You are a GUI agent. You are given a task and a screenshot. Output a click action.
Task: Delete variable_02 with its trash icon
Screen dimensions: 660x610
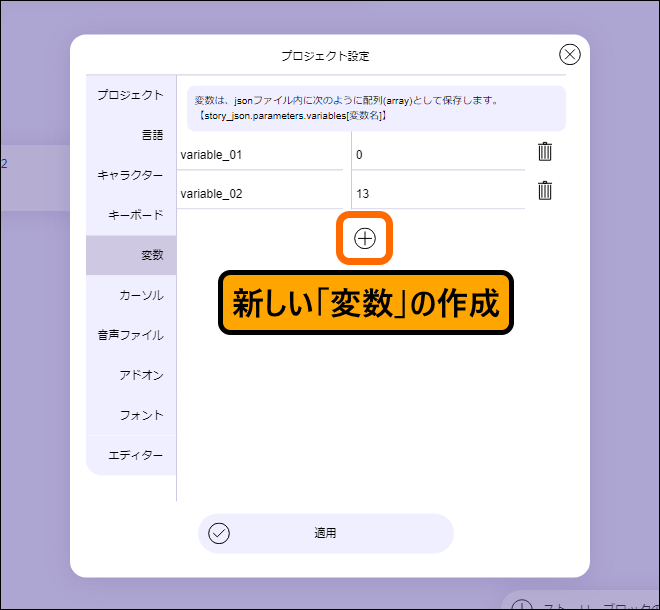click(545, 191)
